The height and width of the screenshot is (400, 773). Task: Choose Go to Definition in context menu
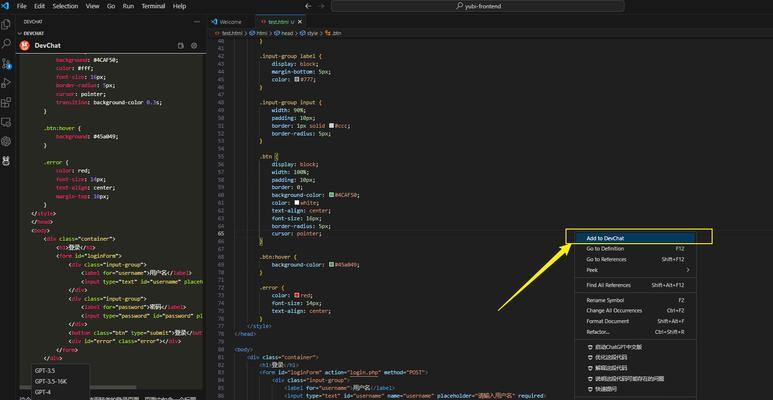pyautogui.click(x=635, y=249)
